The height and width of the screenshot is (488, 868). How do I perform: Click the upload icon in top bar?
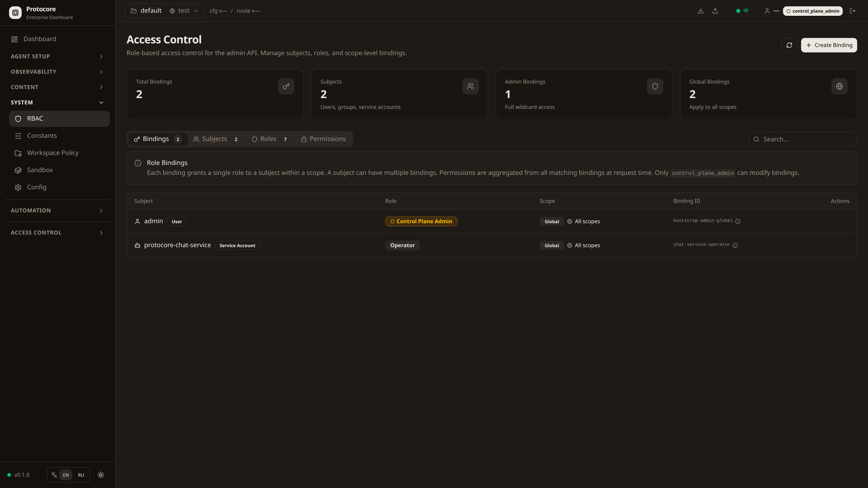coord(715,11)
